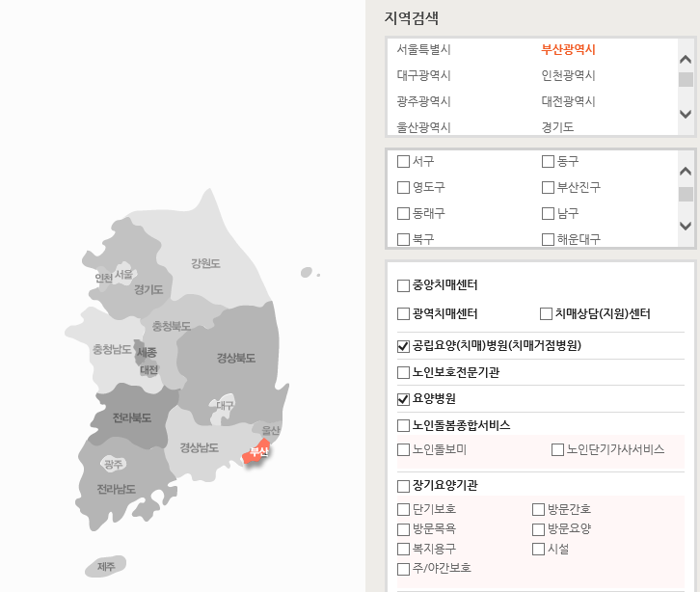Enable the 노인보호전문기관 checkbox

tap(403, 372)
